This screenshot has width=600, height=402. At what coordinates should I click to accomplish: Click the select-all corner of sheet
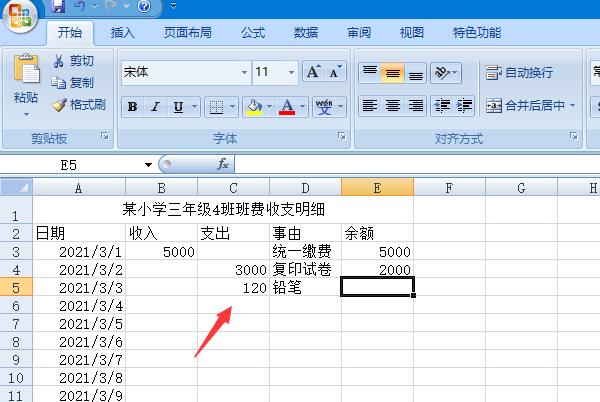click(x=16, y=187)
